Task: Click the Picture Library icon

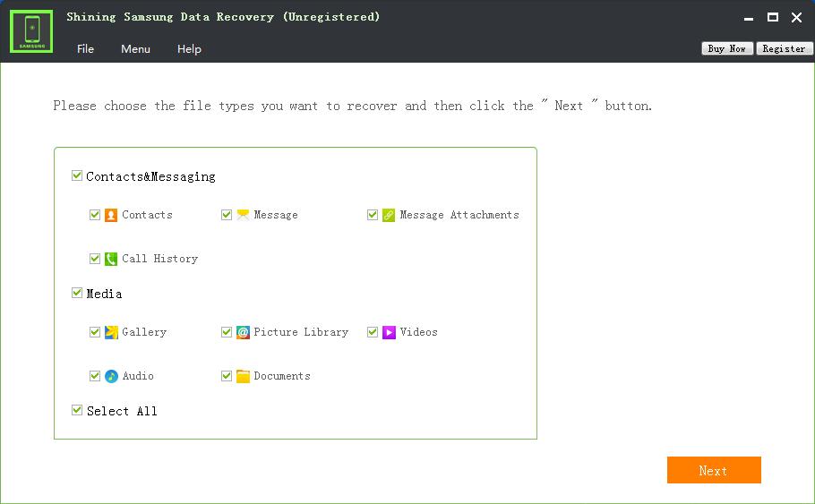Action: tap(243, 332)
